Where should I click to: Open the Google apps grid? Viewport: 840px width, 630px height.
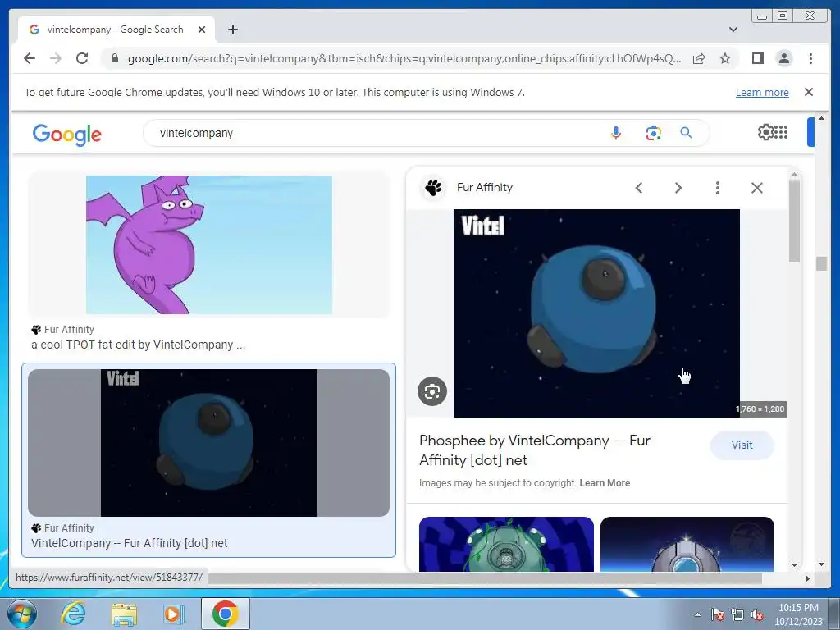pyautogui.click(x=781, y=132)
